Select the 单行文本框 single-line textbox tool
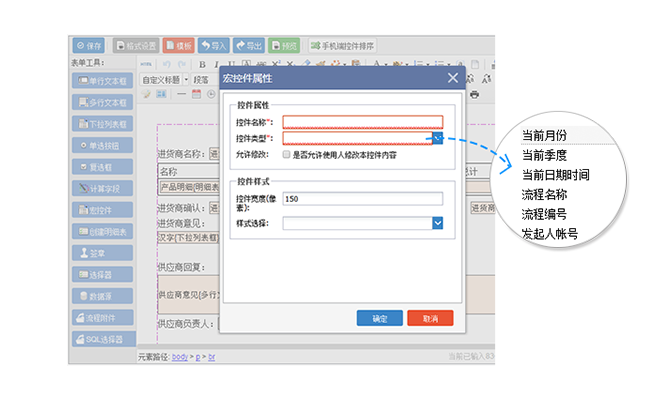This screenshot has width=670, height=412. [x=103, y=80]
